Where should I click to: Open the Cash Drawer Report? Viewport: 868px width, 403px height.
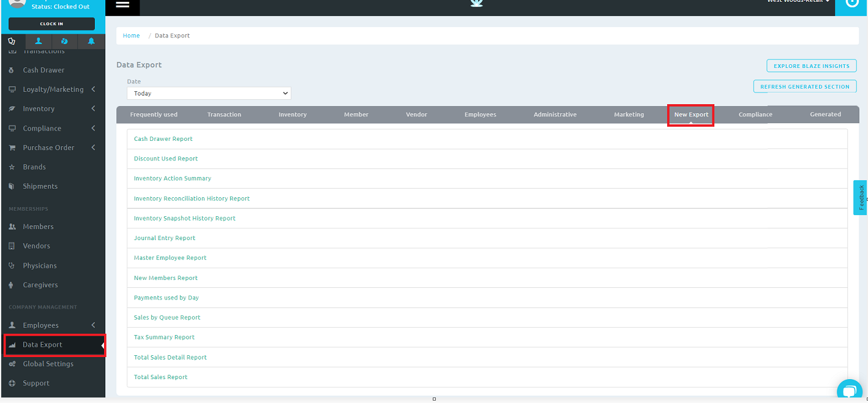(163, 139)
